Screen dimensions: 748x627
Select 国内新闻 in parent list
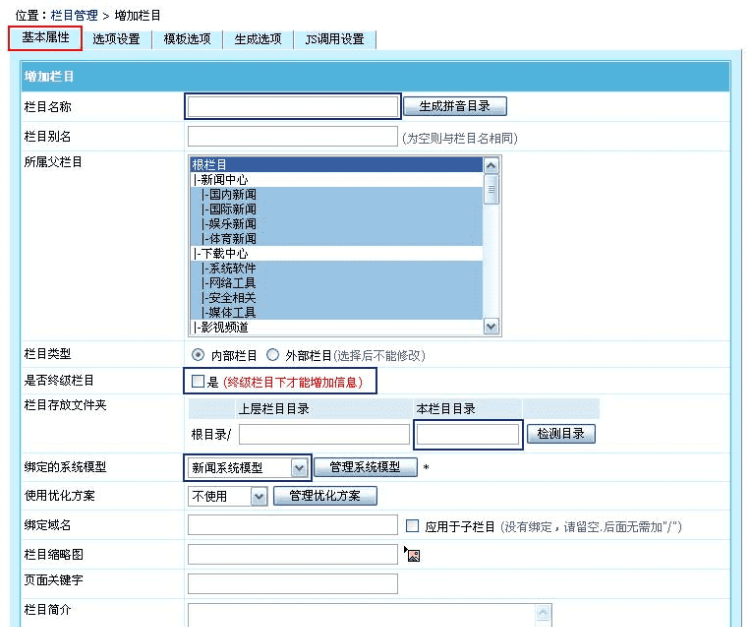(x=336, y=195)
